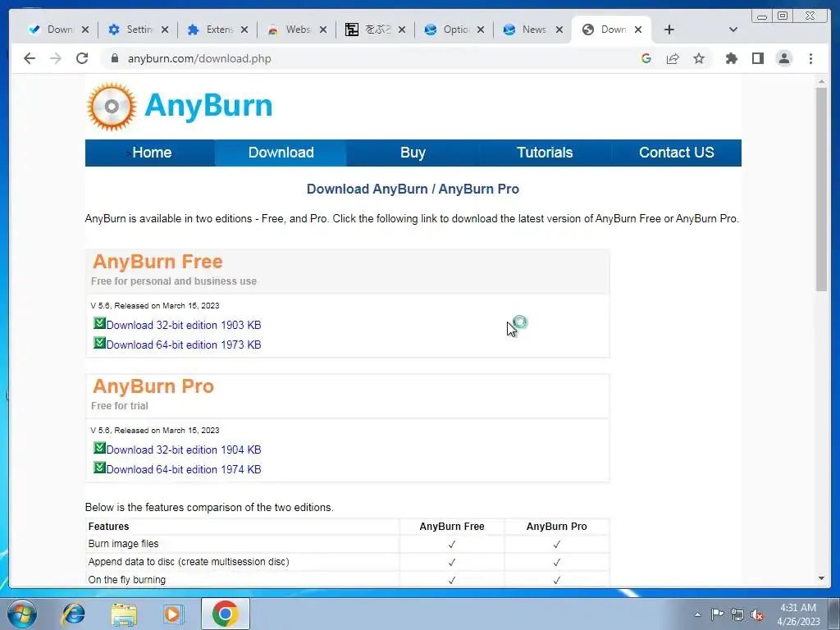The height and width of the screenshot is (630, 840).
Task: Click green download icon for Pro 32-bit
Action: click(99, 448)
